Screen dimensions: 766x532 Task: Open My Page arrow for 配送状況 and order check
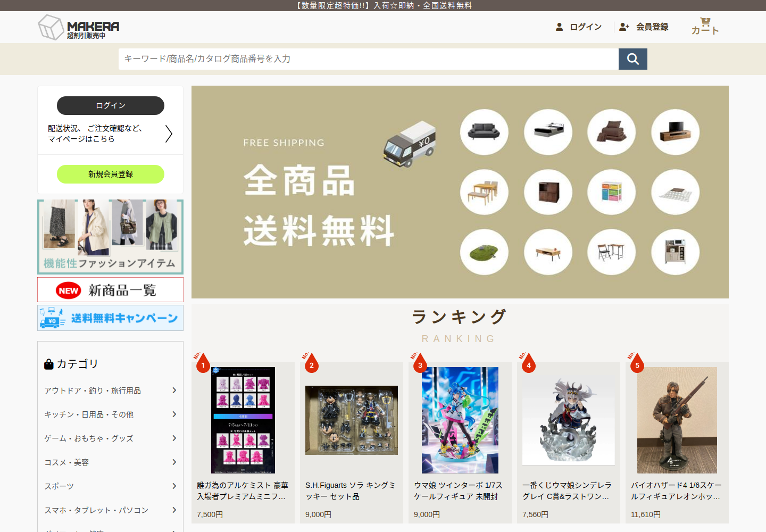tap(169, 134)
